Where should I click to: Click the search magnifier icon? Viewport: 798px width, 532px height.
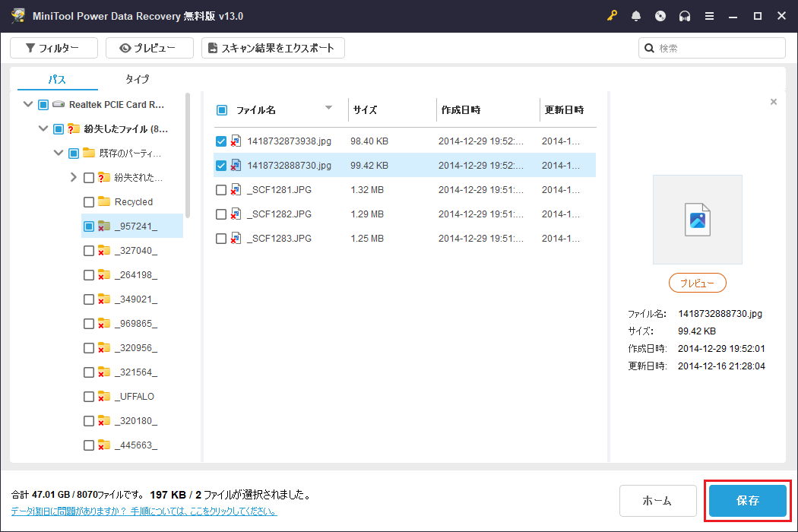pos(649,49)
